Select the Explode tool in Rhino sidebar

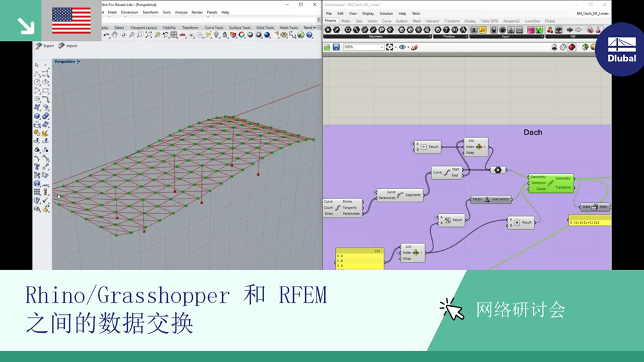click(45, 133)
